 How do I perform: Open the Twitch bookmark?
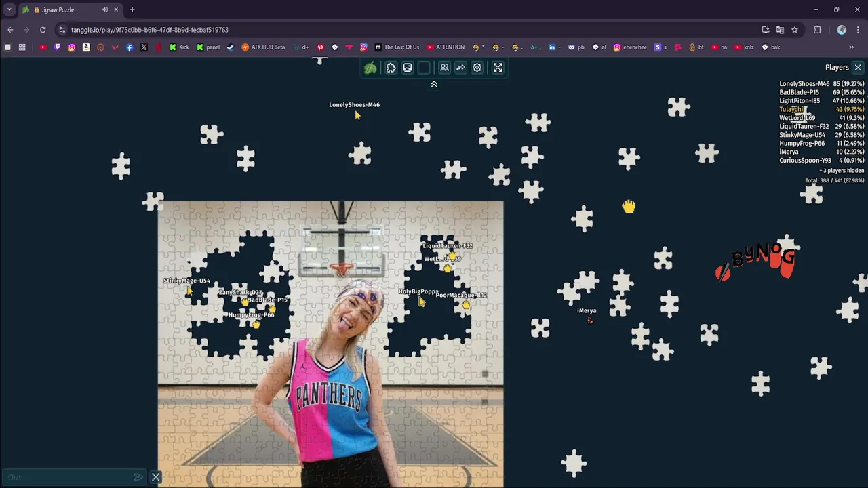point(57,47)
